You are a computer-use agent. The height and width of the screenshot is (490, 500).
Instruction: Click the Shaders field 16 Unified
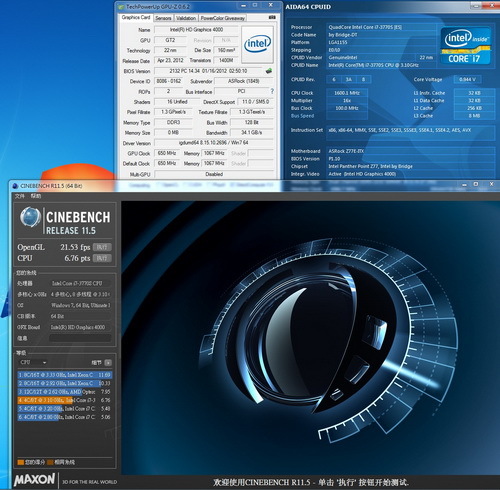coord(177,102)
